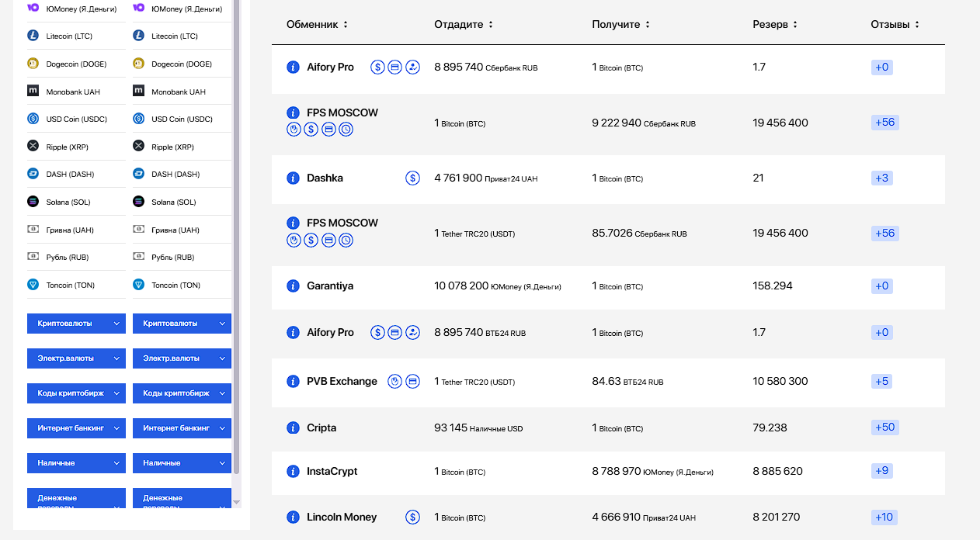Click dollar icon in FPS MOSCOW Tether row

[311, 241]
